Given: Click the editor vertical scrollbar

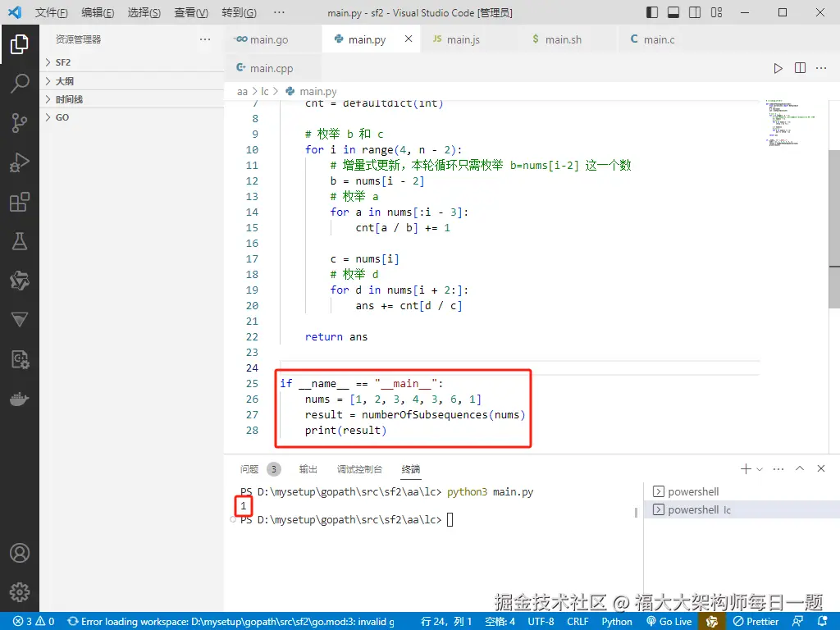Looking at the screenshot, I should [834, 231].
